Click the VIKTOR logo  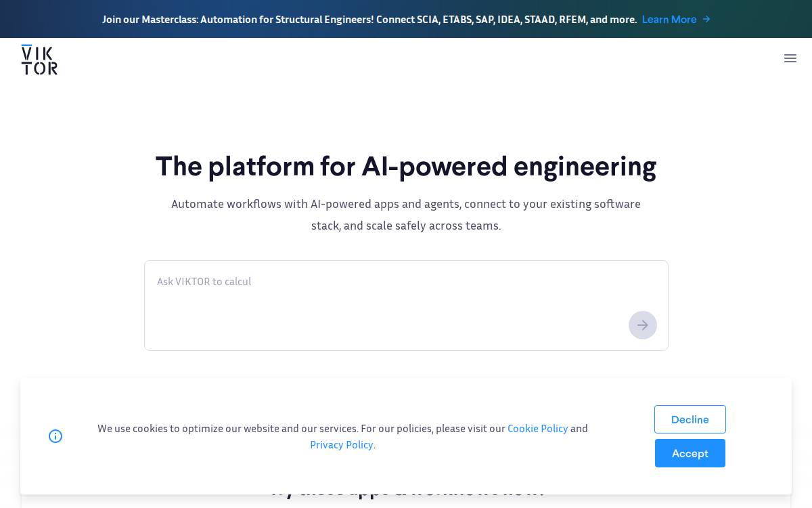point(39,59)
